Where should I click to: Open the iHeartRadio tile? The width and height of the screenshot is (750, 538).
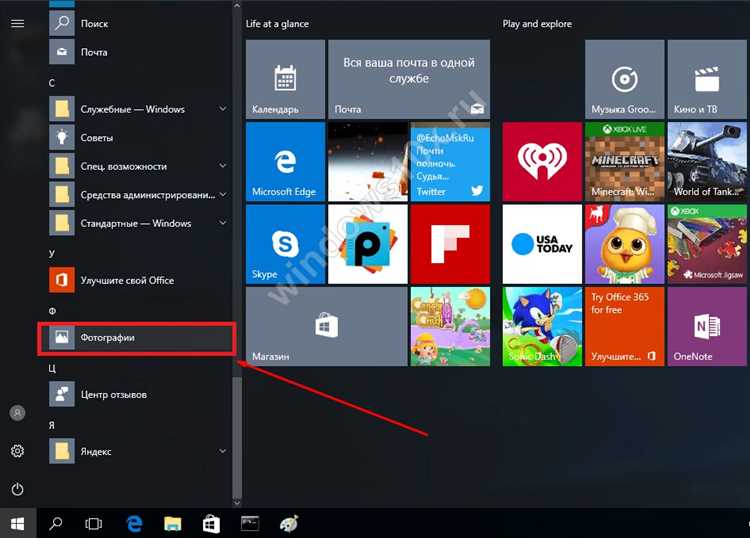tap(542, 162)
